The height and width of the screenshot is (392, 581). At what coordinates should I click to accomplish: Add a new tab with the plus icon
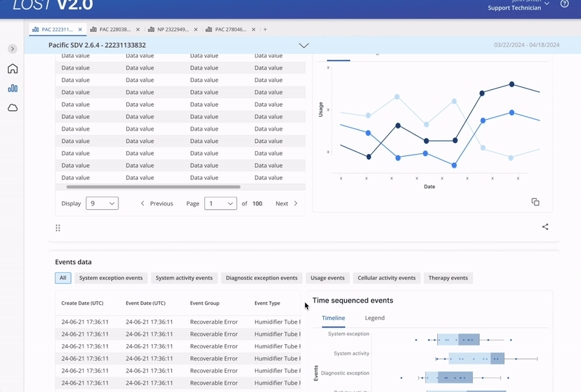pos(265,29)
